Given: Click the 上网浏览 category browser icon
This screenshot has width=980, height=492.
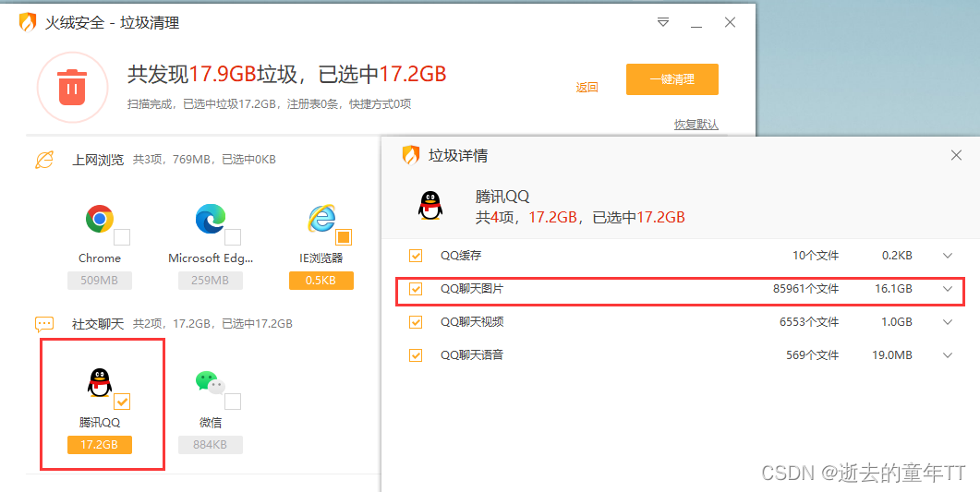Looking at the screenshot, I should click(x=44, y=160).
